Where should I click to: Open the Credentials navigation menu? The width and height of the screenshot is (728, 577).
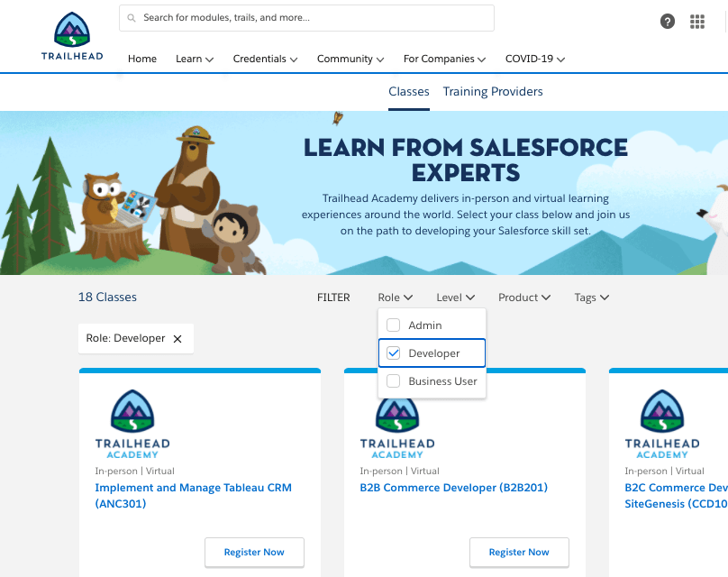[265, 59]
